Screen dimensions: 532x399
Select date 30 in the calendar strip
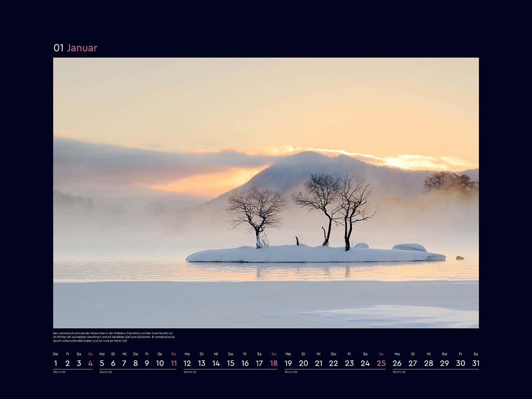coord(460,363)
